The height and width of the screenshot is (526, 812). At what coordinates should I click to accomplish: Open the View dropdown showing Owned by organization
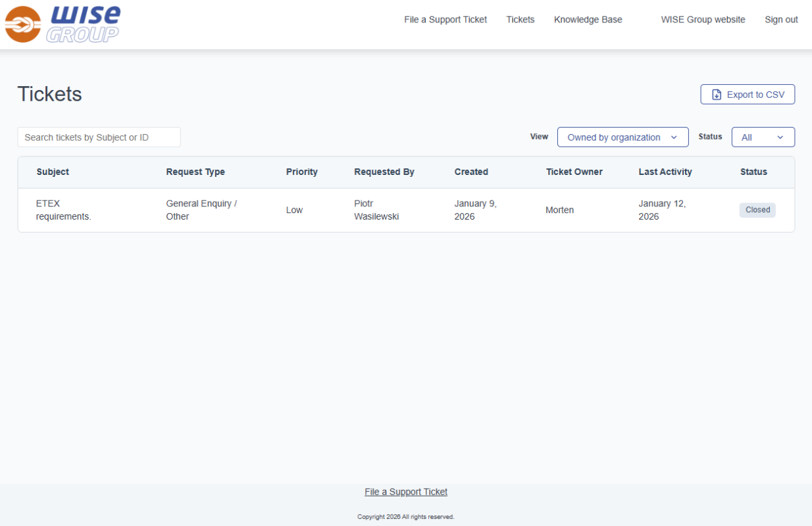(622, 137)
